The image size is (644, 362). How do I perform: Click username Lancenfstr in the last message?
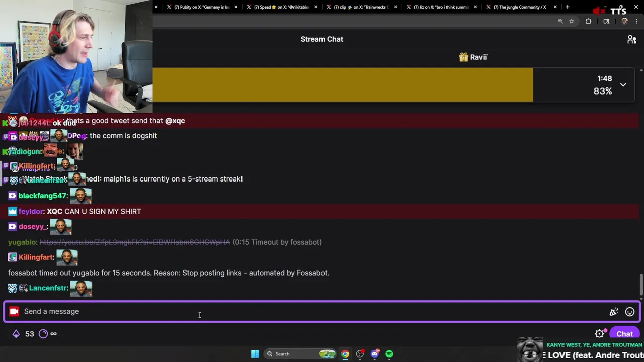pyautogui.click(x=48, y=288)
